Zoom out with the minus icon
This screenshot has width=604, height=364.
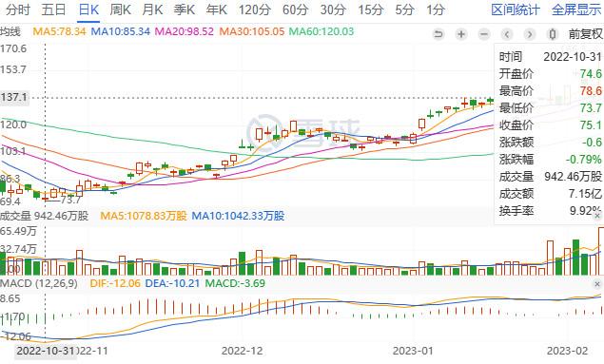click(x=484, y=34)
